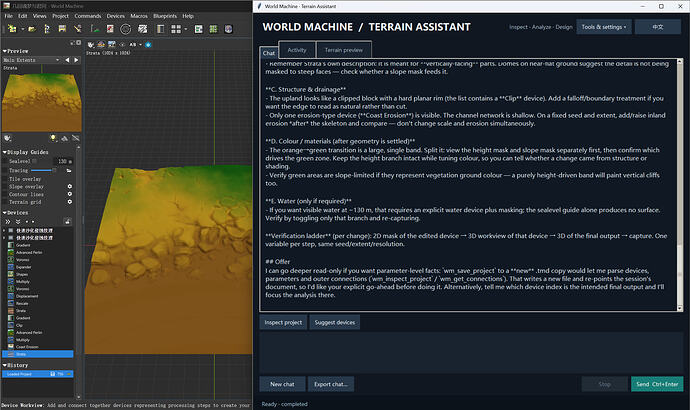This screenshot has height=410, width=690.
Task: Open the Slope overlay settings gear
Action: pos(70,187)
